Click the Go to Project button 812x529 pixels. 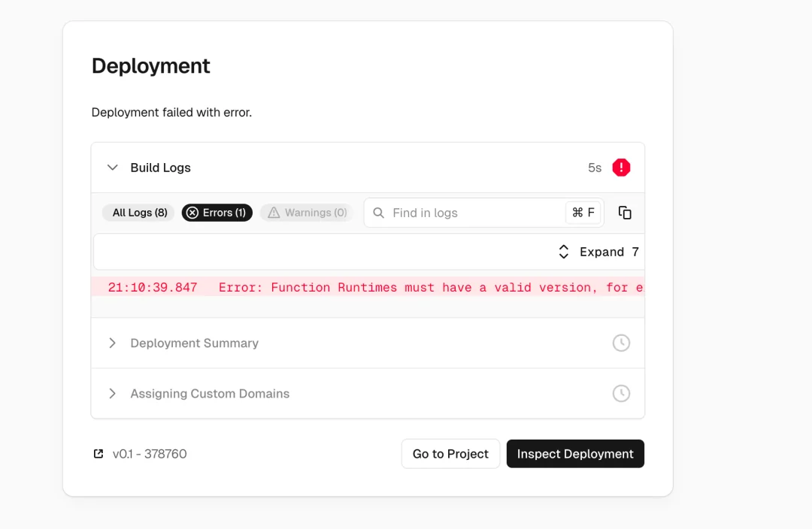(450, 454)
